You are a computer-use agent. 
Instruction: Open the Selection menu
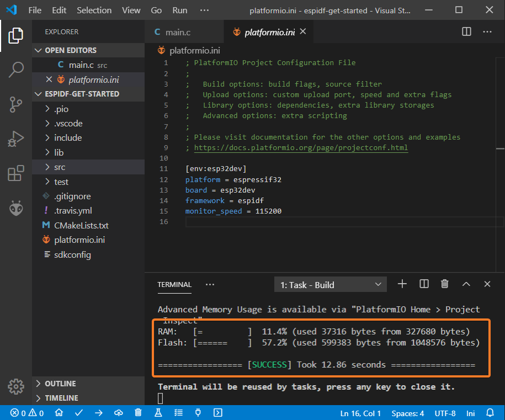94,10
